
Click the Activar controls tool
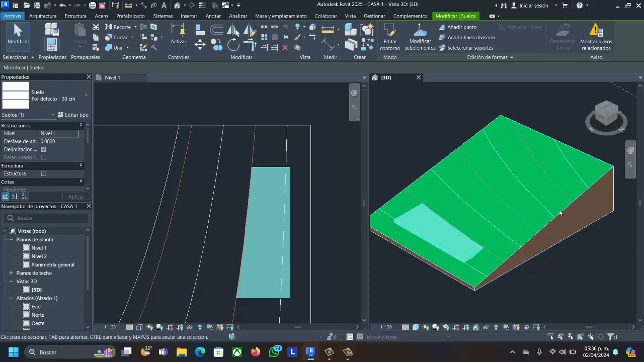pyautogui.click(x=178, y=34)
